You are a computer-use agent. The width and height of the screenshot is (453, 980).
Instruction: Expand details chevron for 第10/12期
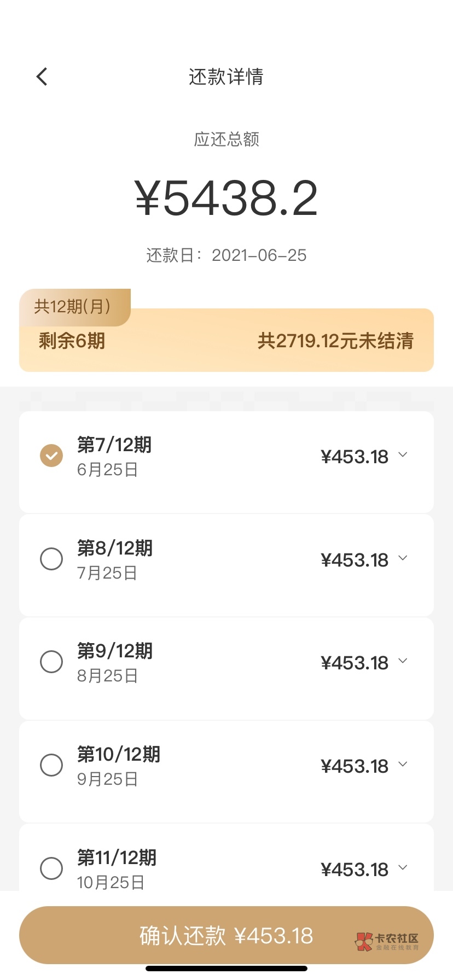[x=403, y=765]
